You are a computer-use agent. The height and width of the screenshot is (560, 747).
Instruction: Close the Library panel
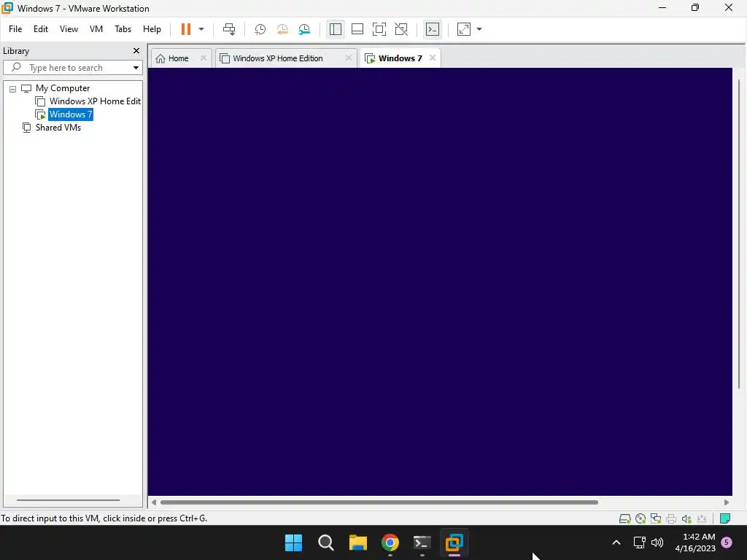click(136, 50)
